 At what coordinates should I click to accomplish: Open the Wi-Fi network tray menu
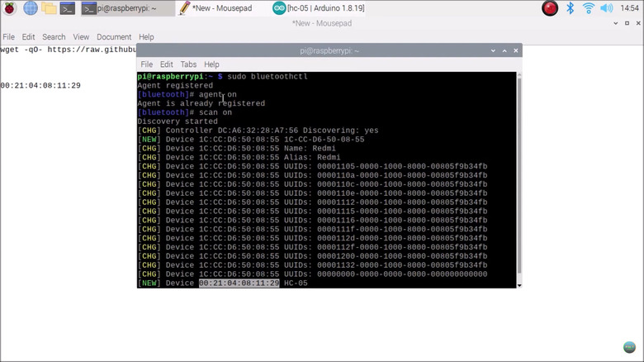tap(589, 8)
